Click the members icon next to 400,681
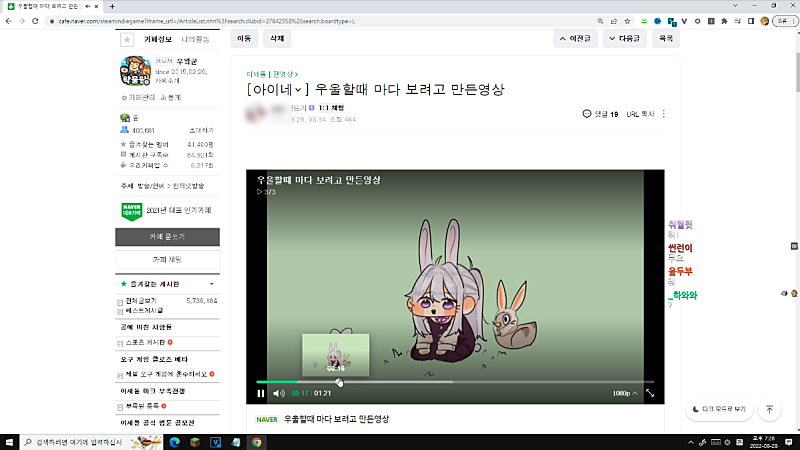Viewport: 800px width, 450px height. point(124,130)
